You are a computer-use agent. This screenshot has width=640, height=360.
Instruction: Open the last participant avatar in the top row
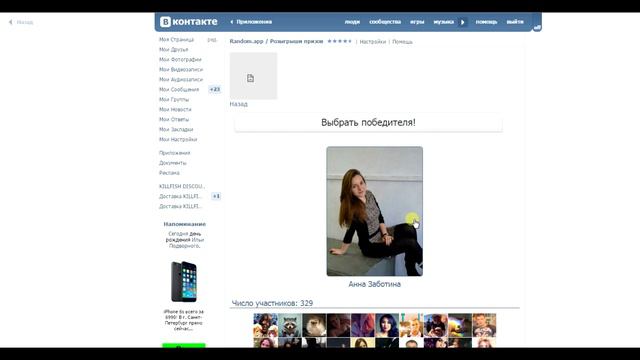[484, 325]
